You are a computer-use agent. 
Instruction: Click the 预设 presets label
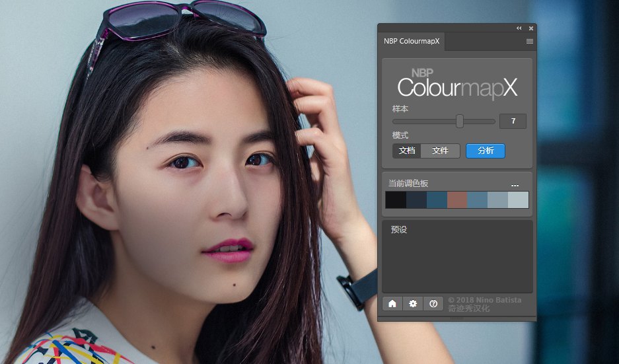[x=399, y=229]
